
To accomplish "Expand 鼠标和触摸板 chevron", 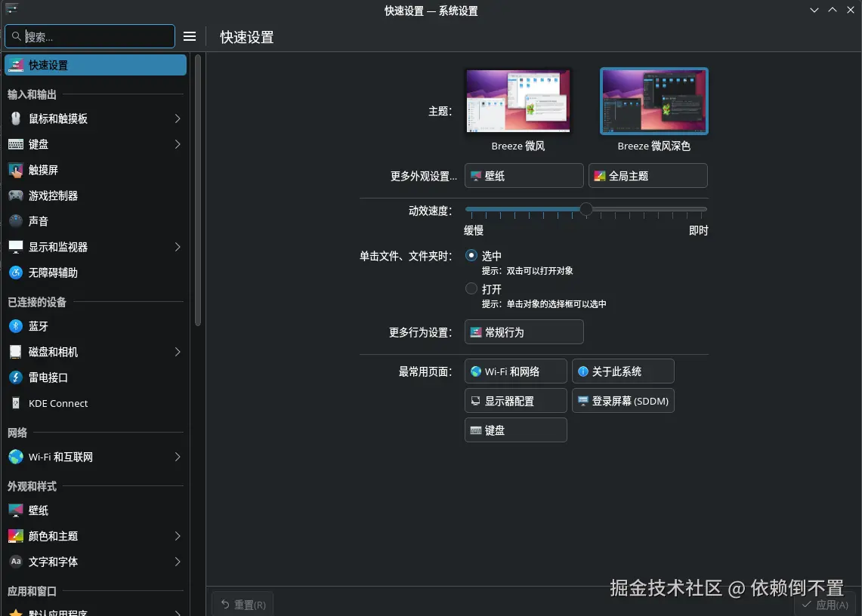I will click(x=177, y=119).
